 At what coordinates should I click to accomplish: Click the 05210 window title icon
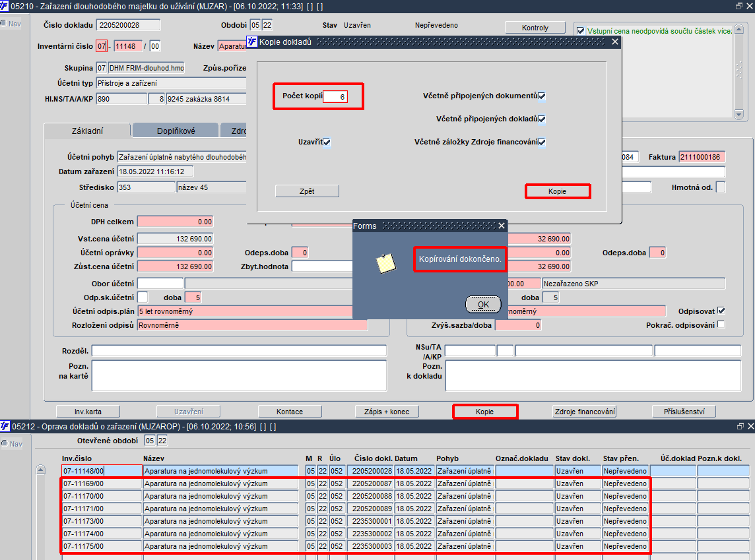tap(5, 6)
